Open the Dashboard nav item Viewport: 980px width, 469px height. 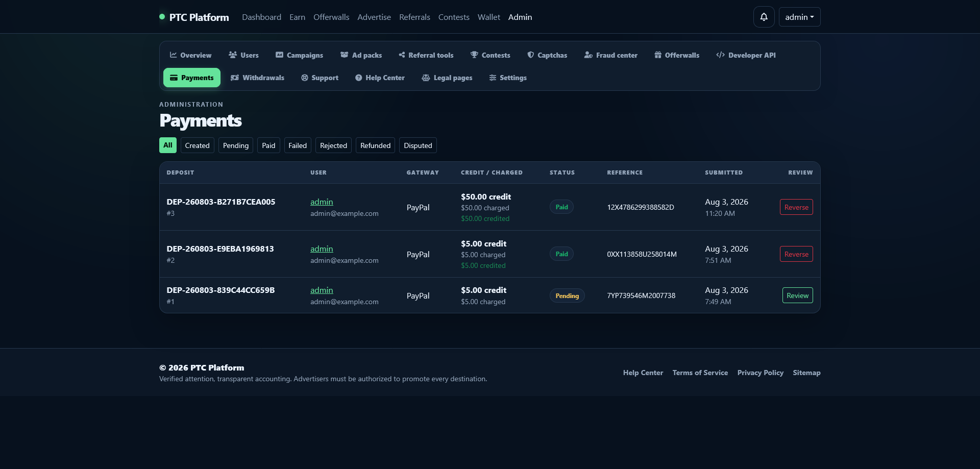click(261, 17)
